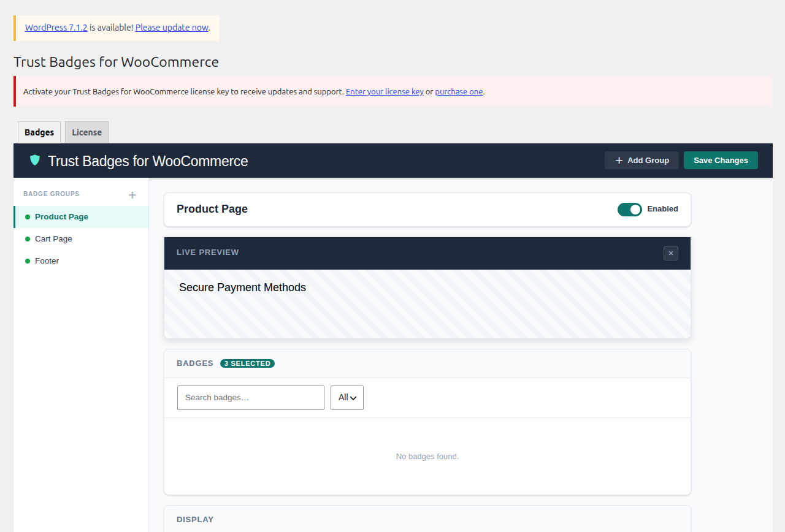Click Enter your license key link

tap(385, 92)
